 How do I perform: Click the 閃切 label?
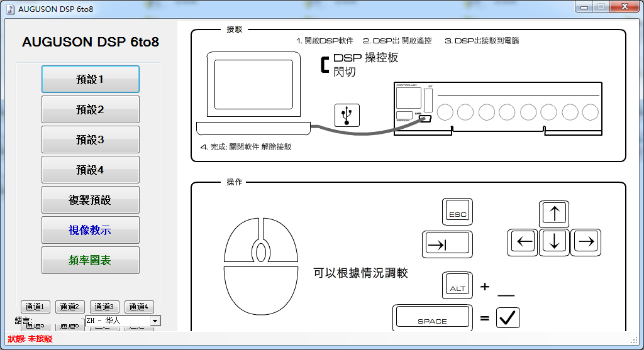(x=344, y=72)
